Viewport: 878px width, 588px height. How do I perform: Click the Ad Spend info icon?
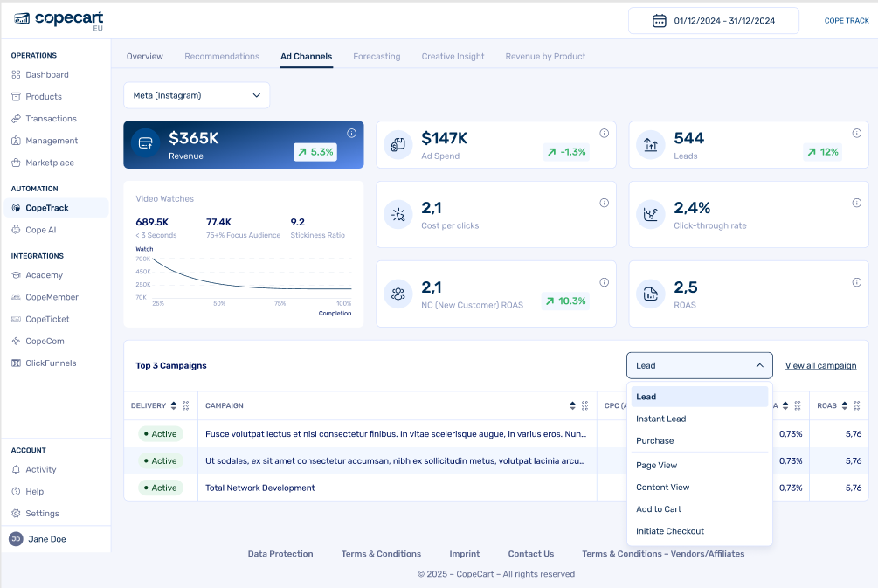[x=605, y=134]
